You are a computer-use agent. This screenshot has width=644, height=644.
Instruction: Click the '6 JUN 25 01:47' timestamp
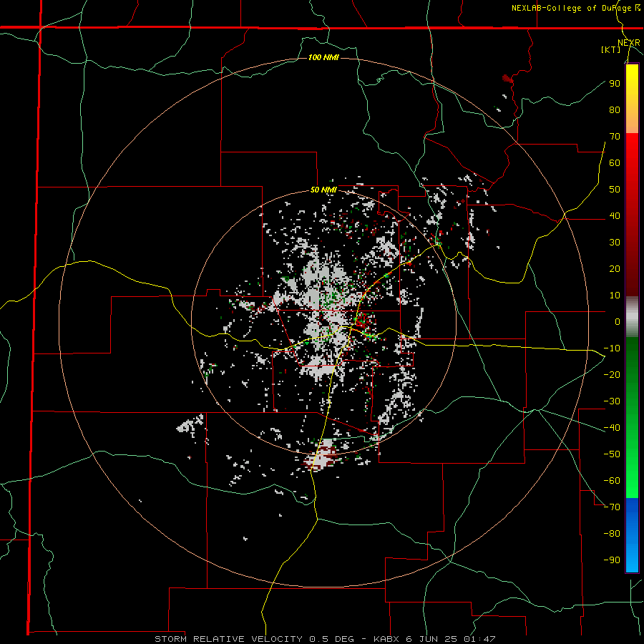tap(451, 639)
